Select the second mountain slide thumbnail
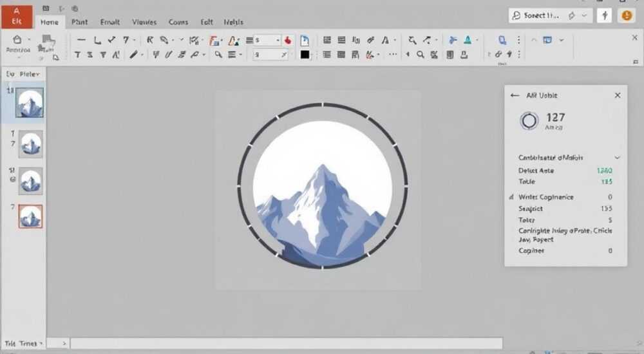Viewport: 644px width, 354px height. point(30,144)
